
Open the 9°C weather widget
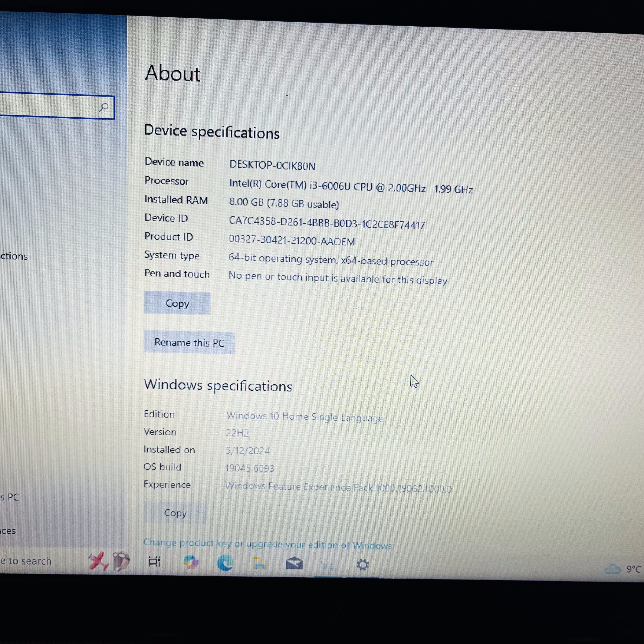coord(623,569)
